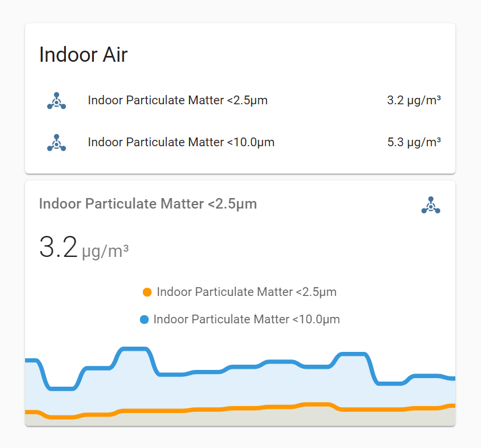The image size is (481, 448).
Task: Select the graph card's <2.5µm heading
Action: pos(148,204)
